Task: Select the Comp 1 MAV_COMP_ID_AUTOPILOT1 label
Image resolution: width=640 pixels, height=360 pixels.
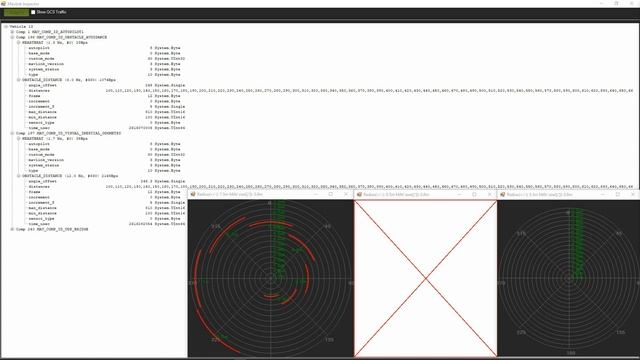Action: (50, 32)
